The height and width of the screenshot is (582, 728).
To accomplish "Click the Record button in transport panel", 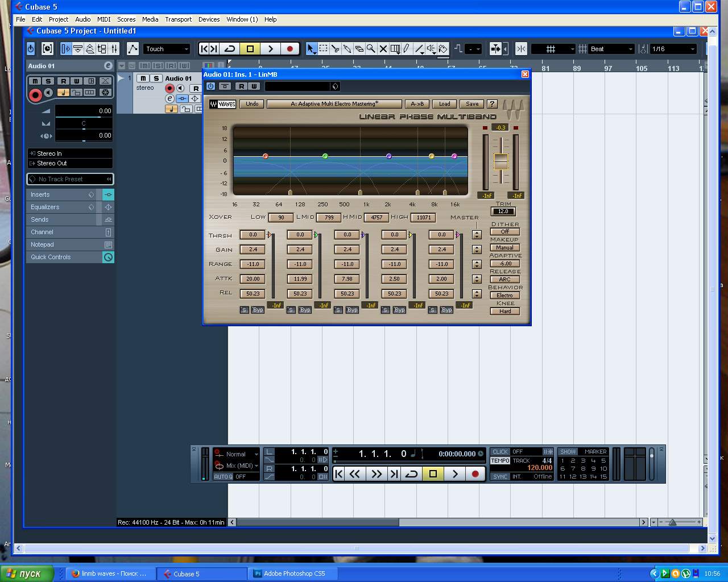I will [475, 473].
